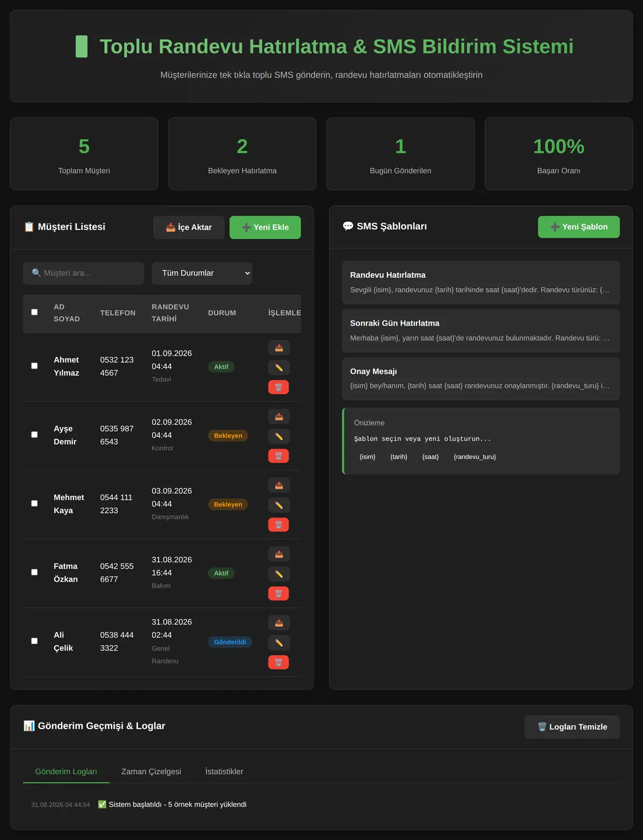Edit Fatma Özkan's customer record
This screenshot has height=840, width=643.
tap(279, 574)
